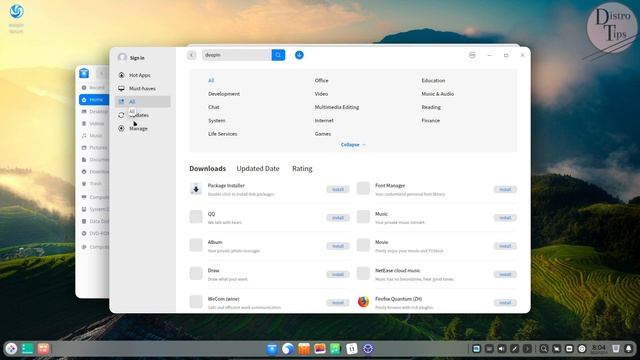Select the Life Services category
The image size is (640, 360).
222,134
